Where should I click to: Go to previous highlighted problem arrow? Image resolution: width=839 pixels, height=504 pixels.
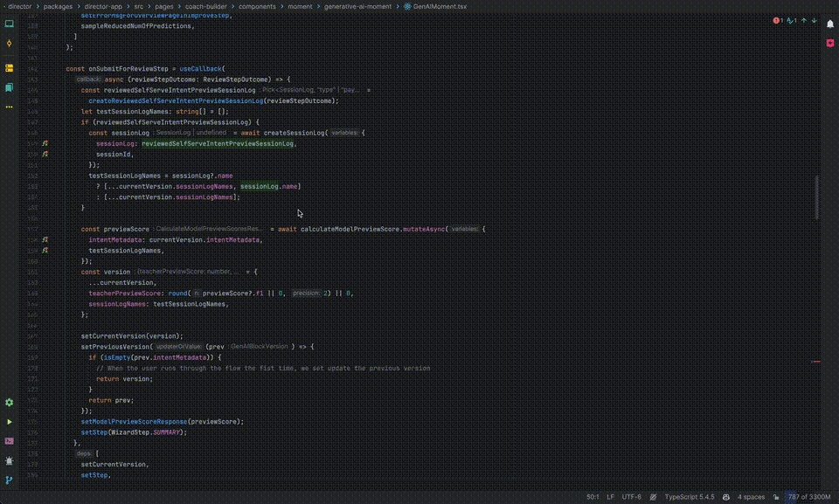point(804,20)
